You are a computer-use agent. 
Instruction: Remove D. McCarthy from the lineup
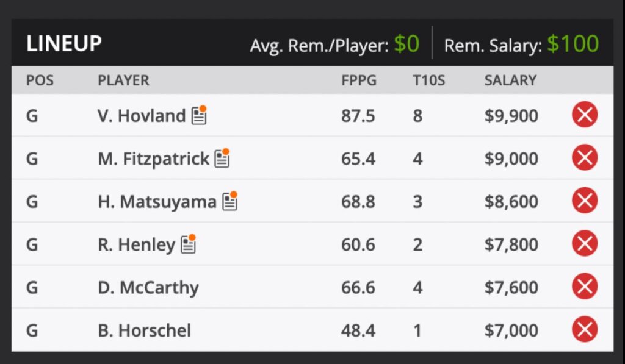[584, 287]
